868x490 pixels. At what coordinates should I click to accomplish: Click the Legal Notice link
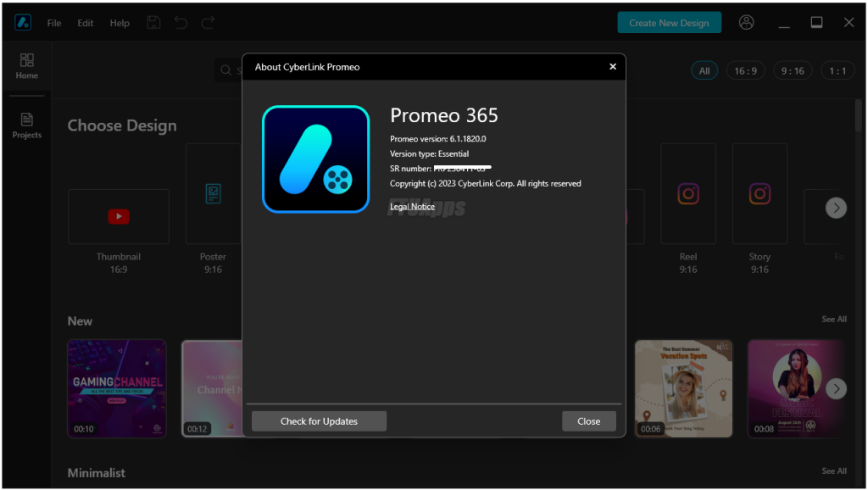(x=413, y=207)
